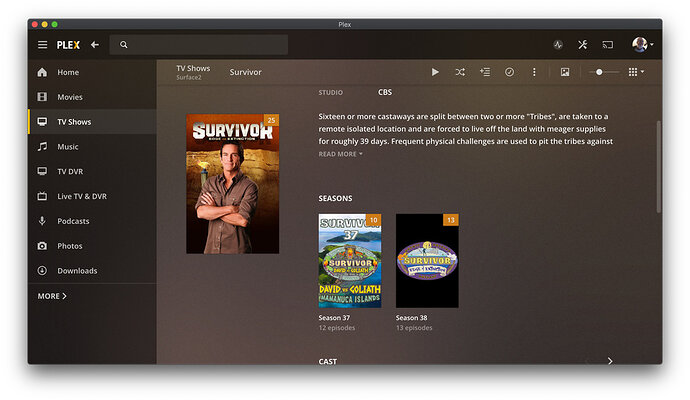Go back using the arrow icon
Viewport: 690px width, 400px height.
click(x=95, y=45)
